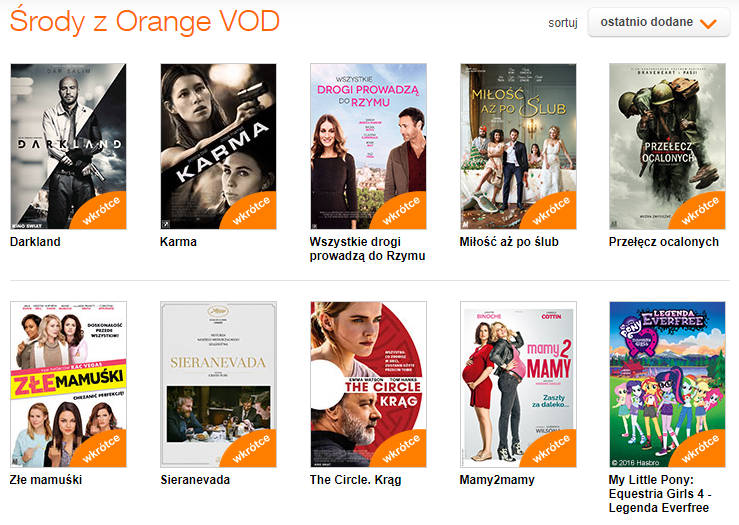Open 'Miłość aż po ślub' title link
The image size is (739, 525).
[x=509, y=242]
